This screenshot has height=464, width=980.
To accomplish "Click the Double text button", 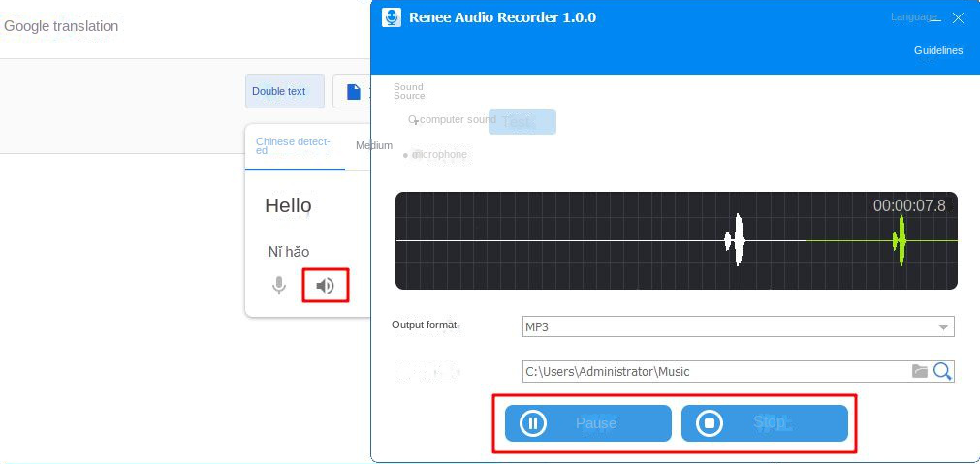I will tap(284, 92).
